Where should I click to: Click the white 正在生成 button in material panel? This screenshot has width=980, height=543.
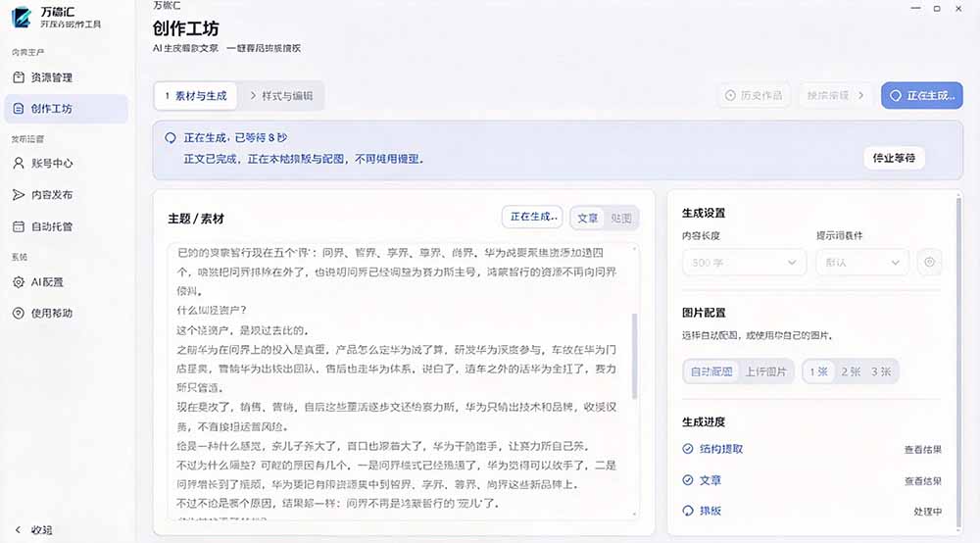click(x=532, y=217)
